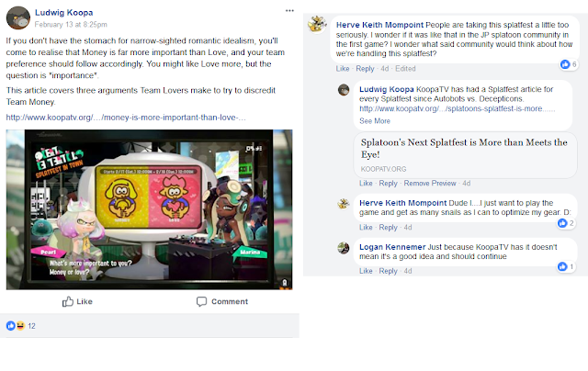Open the Edited history on Herve's comment
Image resolution: width=588 pixels, height=371 pixels.
point(405,69)
